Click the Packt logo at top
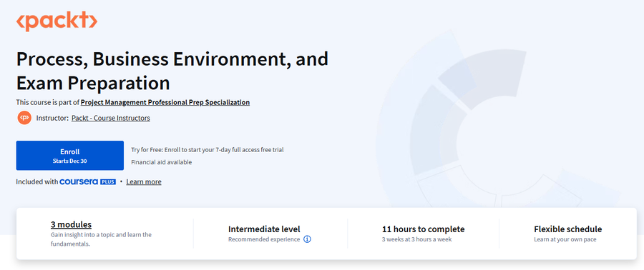644x270 pixels. point(57,21)
